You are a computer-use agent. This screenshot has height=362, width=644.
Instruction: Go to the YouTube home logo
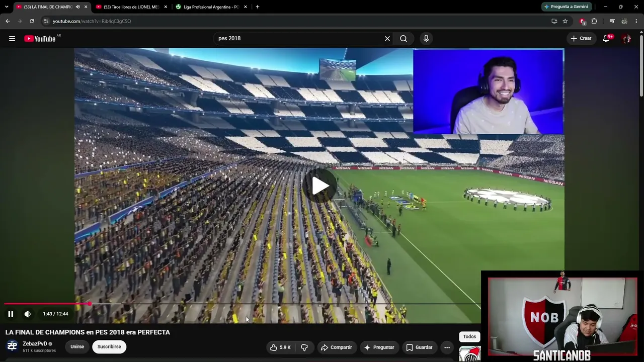point(40,39)
